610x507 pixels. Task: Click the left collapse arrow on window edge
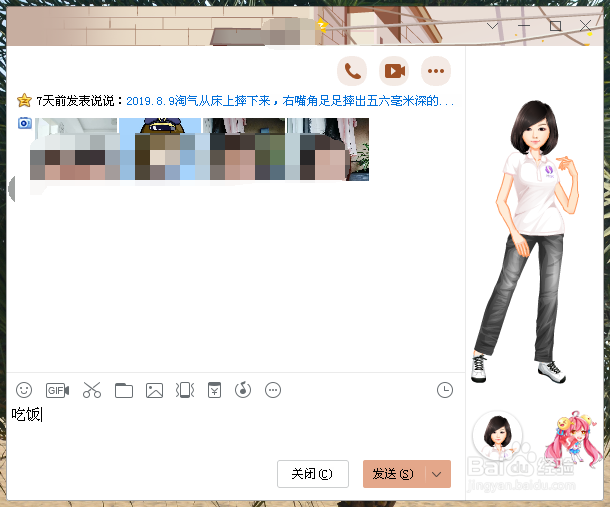click(12, 189)
